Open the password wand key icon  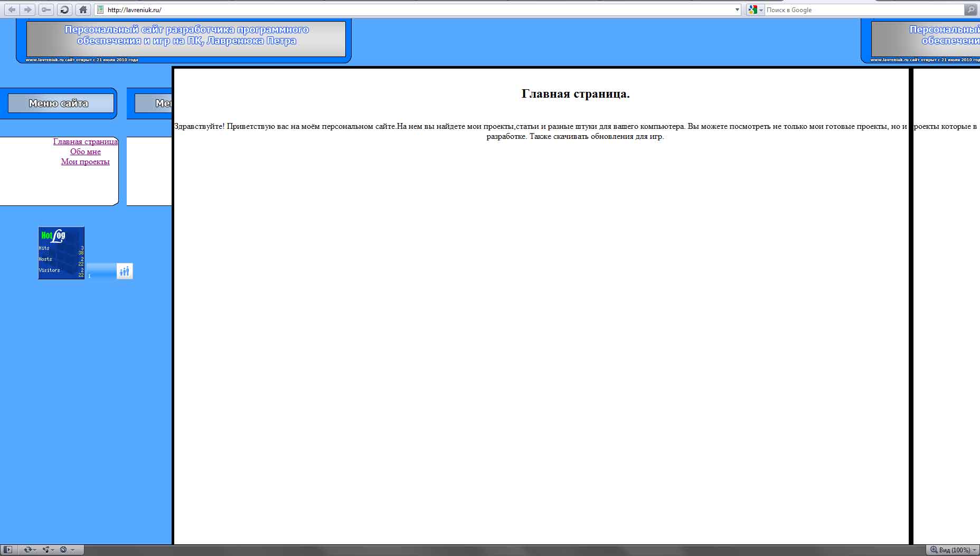coord(46,10)
